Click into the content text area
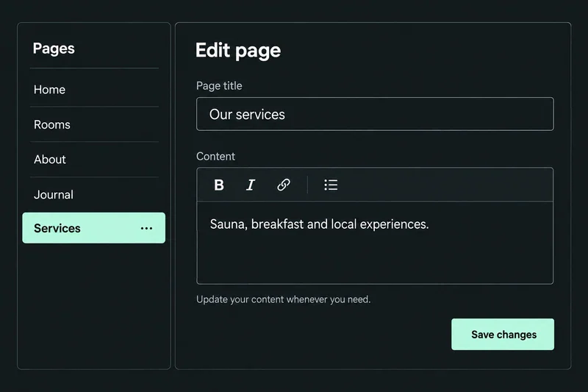The width and height of the screenshot is (588, 392). click(375, 243)
